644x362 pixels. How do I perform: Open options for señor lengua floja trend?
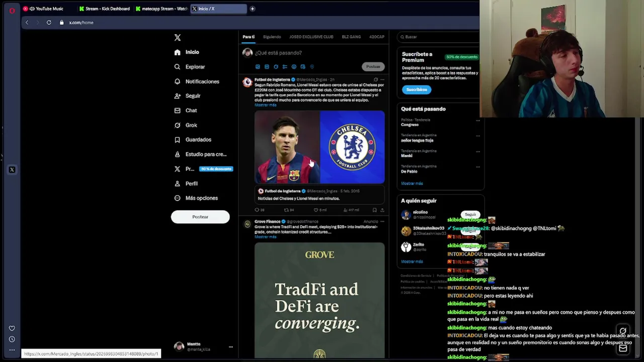[x=478, y=136]
